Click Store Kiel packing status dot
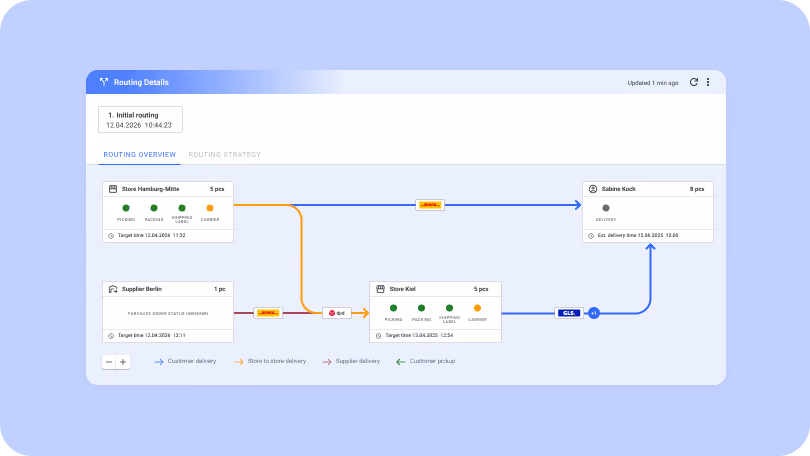 (422, 308)
